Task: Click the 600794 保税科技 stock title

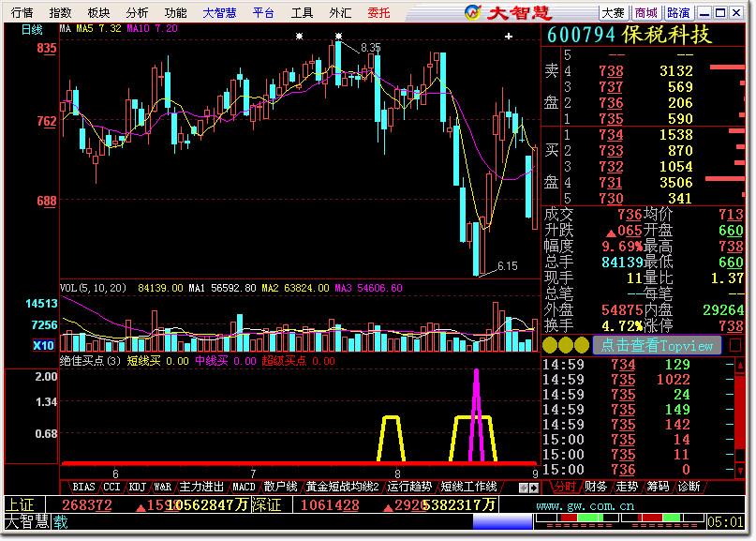Action: click(x=629, y=35)
